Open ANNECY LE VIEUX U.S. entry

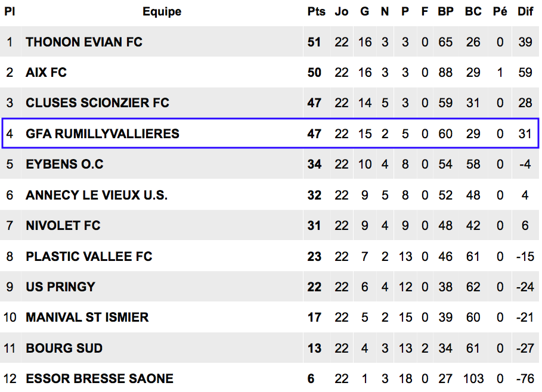[x=97, y=195]
